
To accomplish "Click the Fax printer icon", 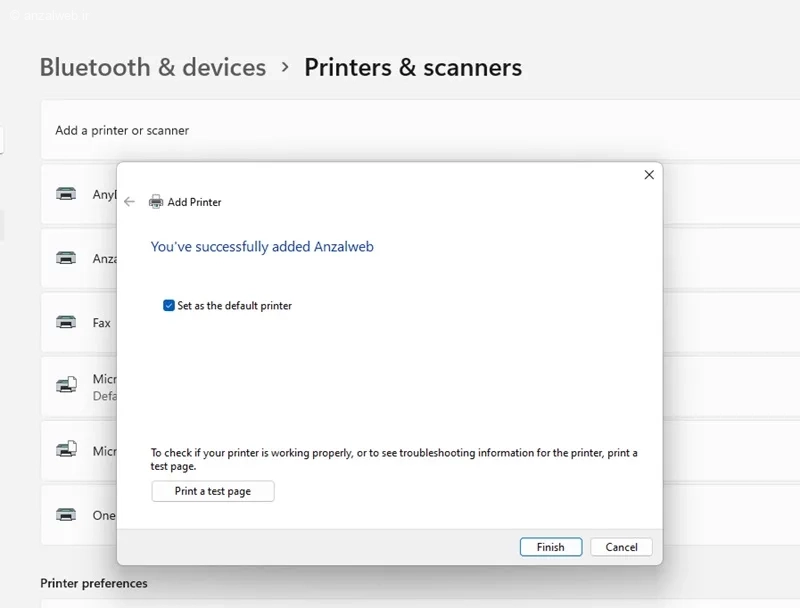I will (66, 322).
